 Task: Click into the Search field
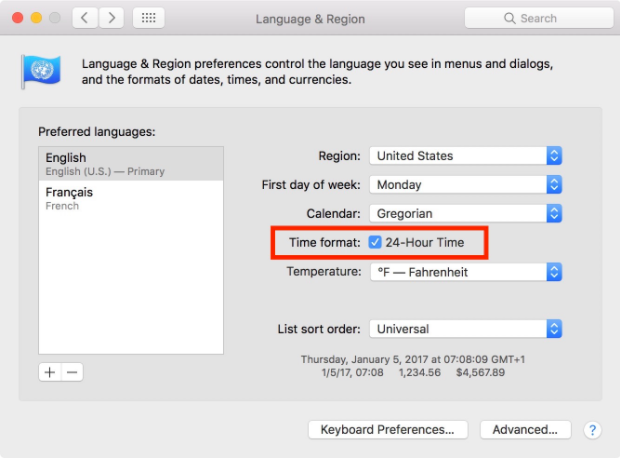539,18
